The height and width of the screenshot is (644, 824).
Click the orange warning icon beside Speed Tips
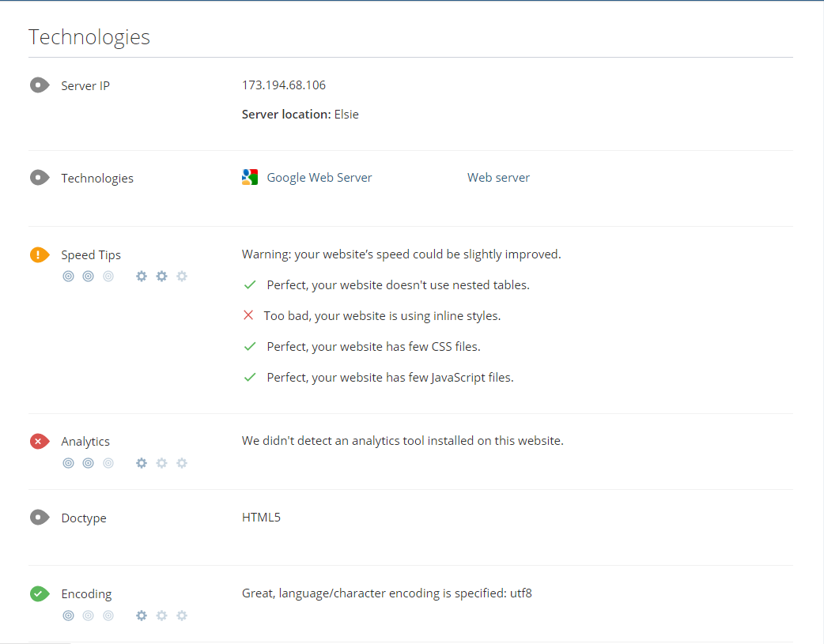(40, 255)
